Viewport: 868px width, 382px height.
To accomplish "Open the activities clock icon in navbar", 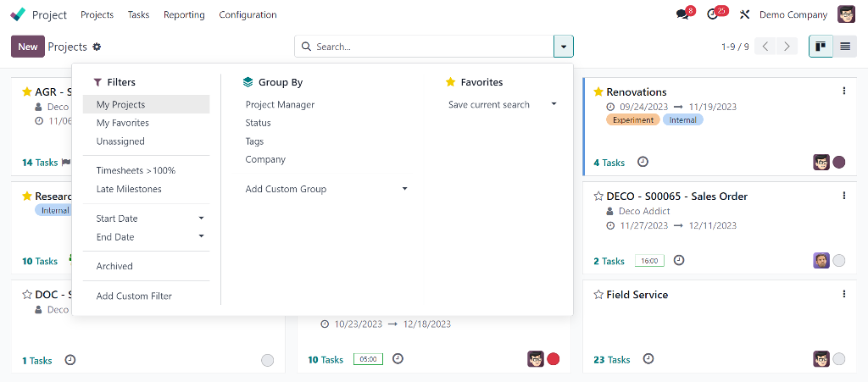I will 713,14.
